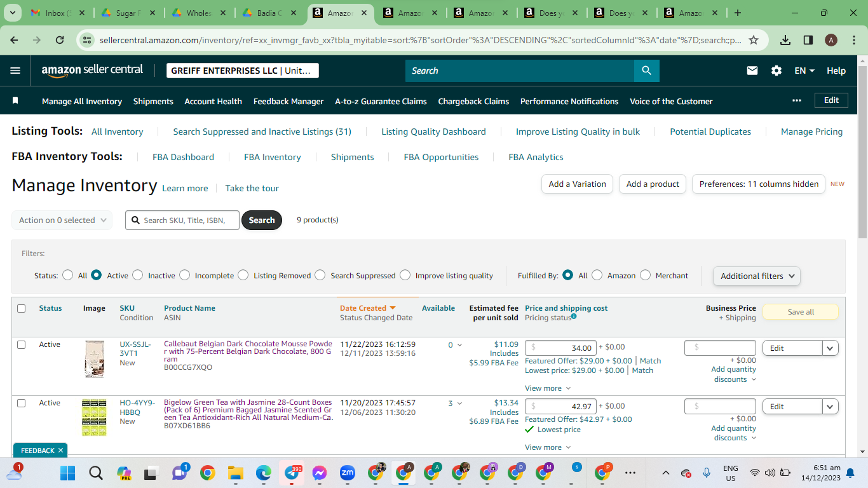868x488 pixels.
Task: Open Edit dropdown arrow for the Bigelow row
Action: pos(831,406)
